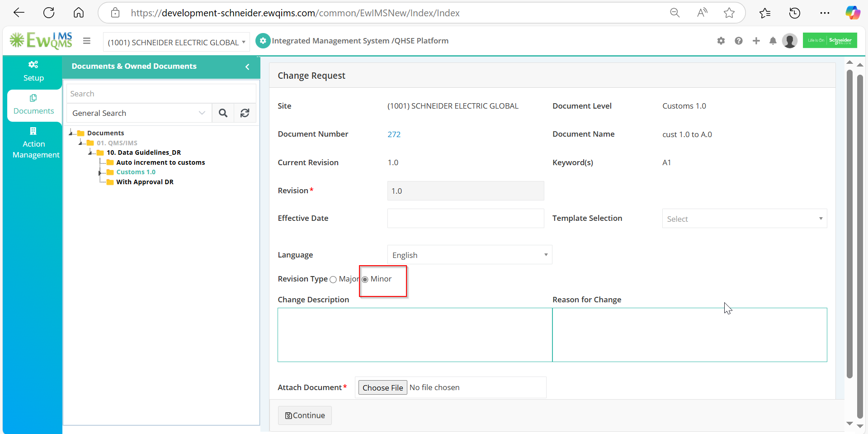Open the user profile avatar
Image resolution: width=868 pixels, height=434 pixels.
tap(790, 41)
